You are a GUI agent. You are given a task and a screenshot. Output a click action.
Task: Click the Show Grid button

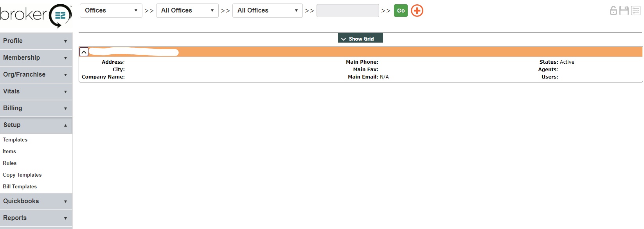[x=360, y=38]
